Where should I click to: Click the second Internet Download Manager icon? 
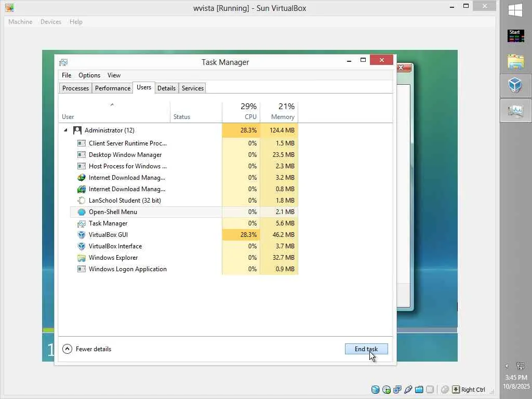pos(82,189)
